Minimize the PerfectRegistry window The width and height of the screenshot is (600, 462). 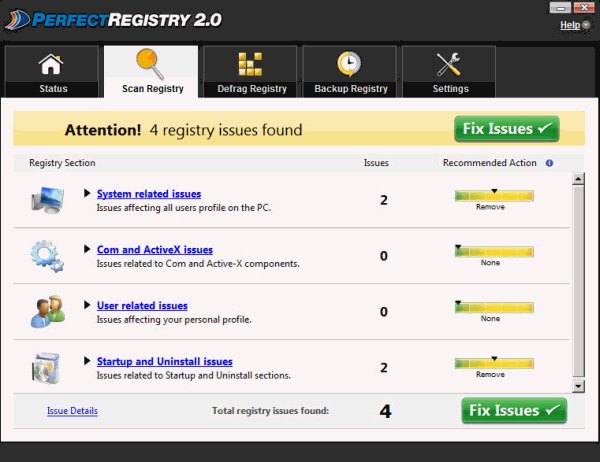tap(561, 8)
